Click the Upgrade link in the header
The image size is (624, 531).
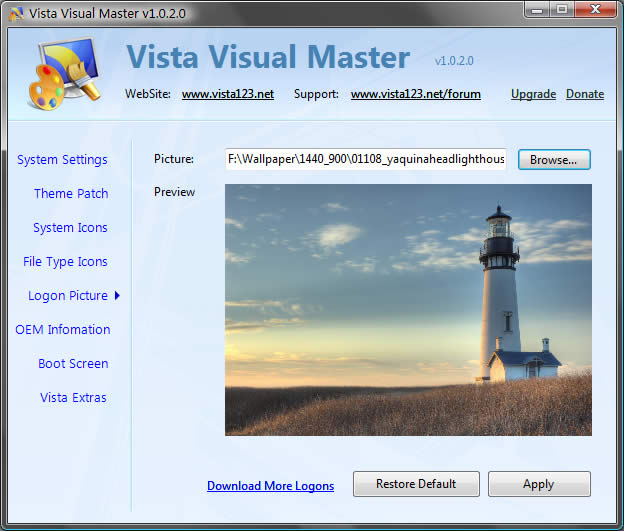pos(533,94)
